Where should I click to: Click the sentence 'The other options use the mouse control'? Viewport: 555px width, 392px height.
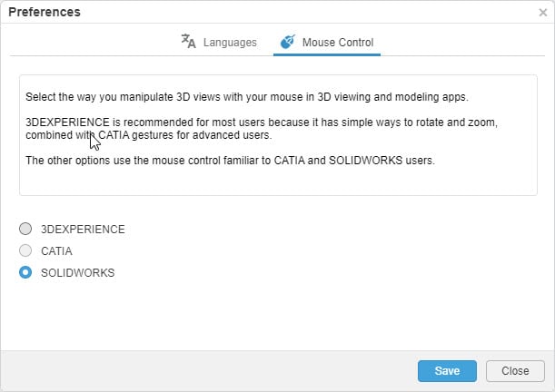point(230,161)
